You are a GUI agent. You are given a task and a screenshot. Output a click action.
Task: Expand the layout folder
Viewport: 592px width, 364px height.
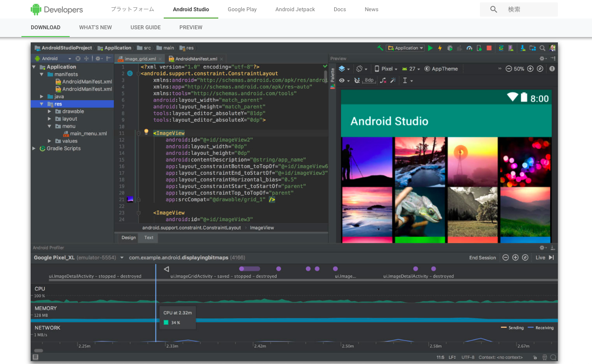(x=49, y=119)
